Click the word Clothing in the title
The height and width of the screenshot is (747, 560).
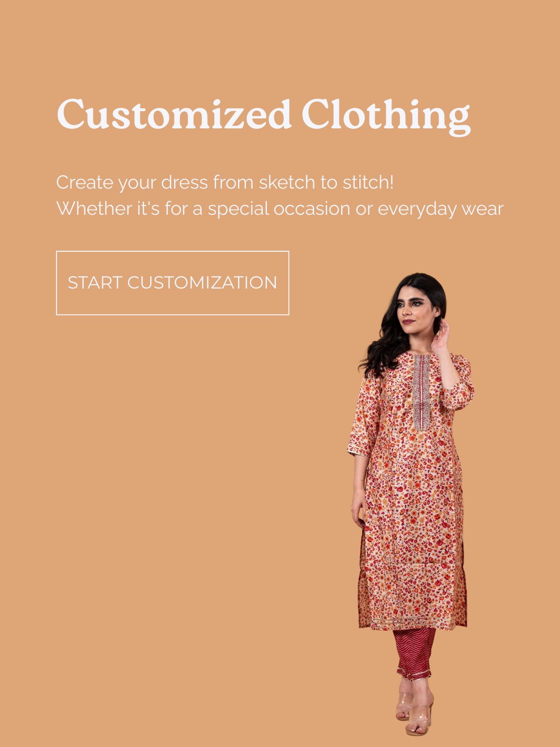click(x=386, y=116)
